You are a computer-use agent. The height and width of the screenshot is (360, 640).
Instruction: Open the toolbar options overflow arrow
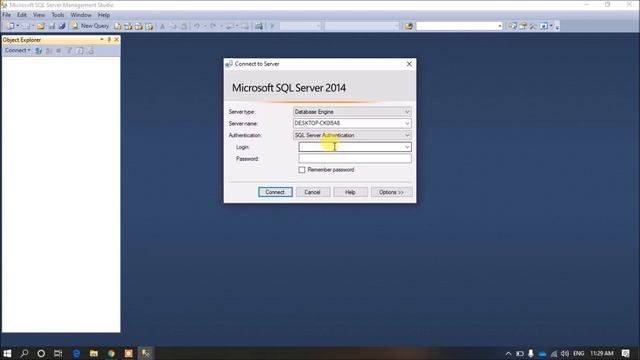(x=557, y=27)
